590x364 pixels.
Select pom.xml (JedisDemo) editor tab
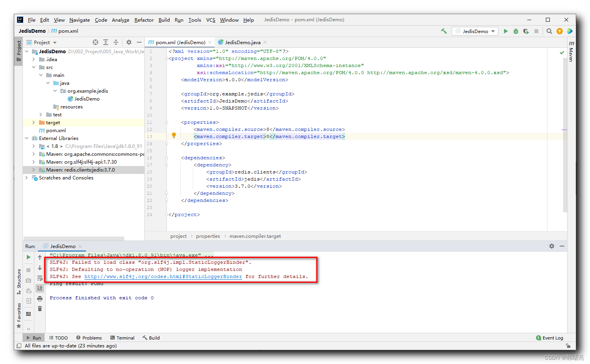[179, 42]
